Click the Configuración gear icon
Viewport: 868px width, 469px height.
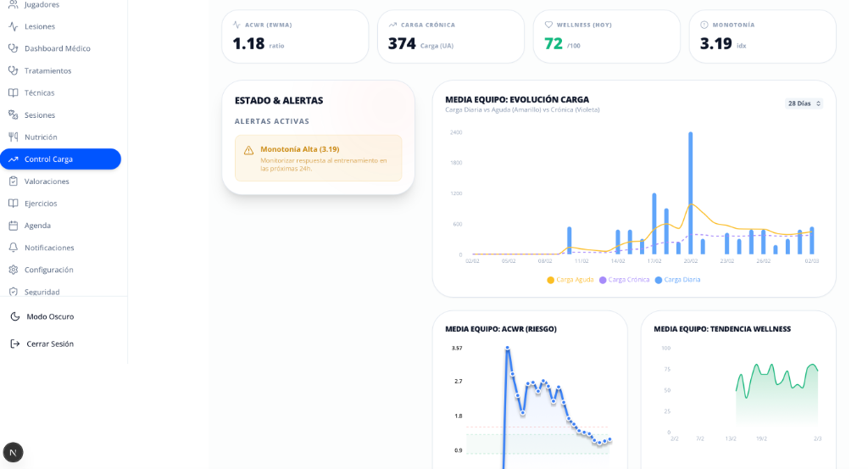coord(13,270)
